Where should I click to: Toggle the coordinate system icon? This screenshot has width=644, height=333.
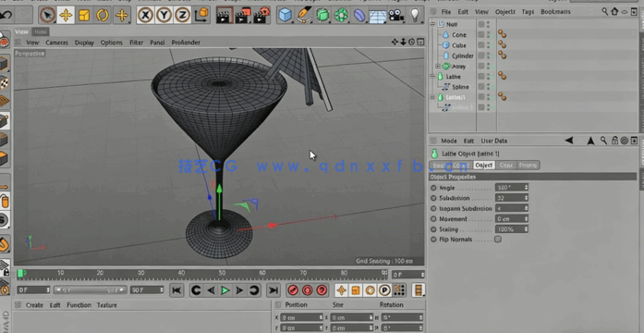point(201,15)
